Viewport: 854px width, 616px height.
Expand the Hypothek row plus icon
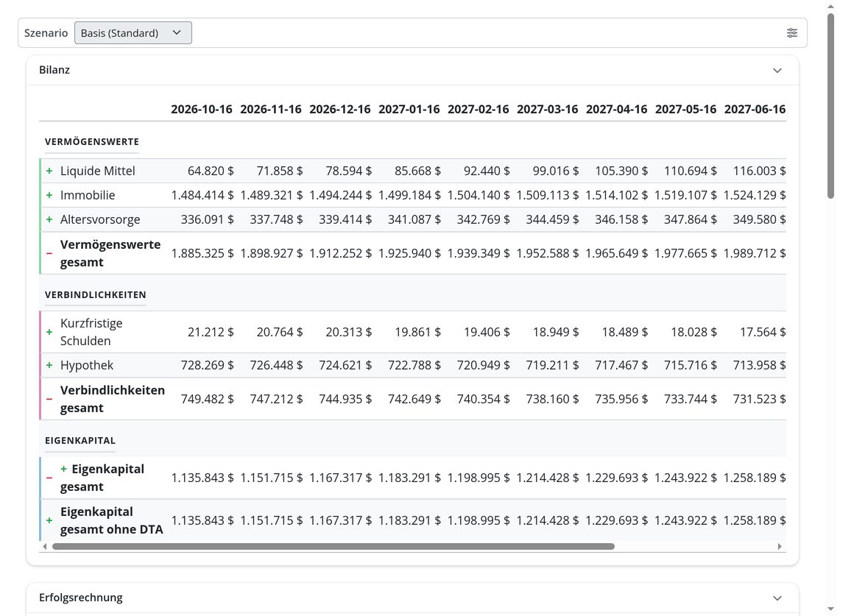click(x=49, y=365)
